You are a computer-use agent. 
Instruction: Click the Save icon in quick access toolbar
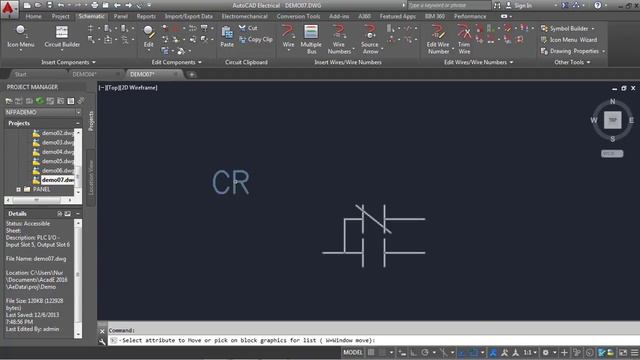49,5
